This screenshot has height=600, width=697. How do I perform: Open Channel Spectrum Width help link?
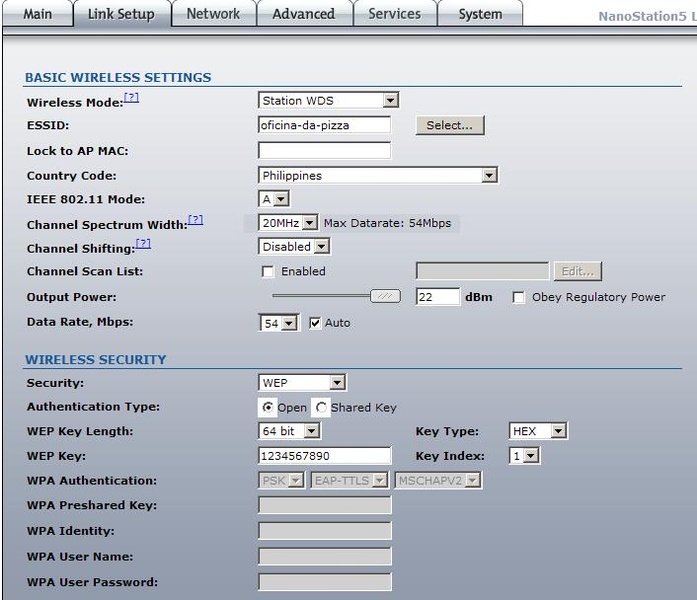[x=196, y=220]
